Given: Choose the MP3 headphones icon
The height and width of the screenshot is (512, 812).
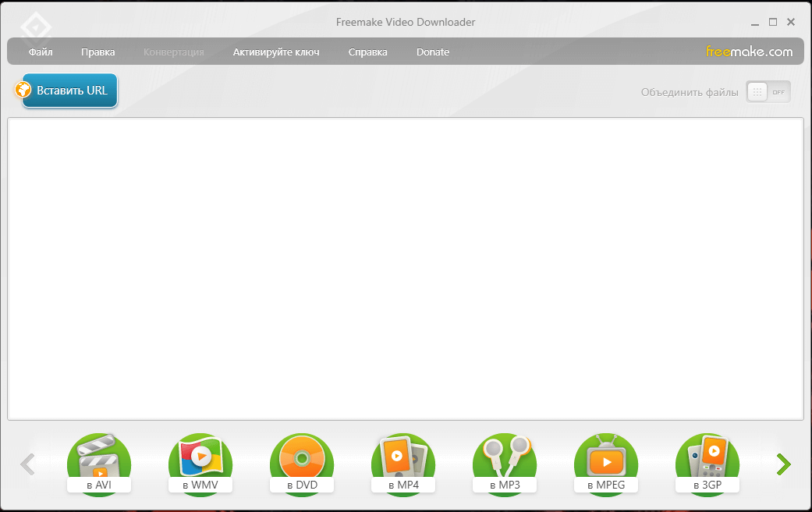Looking at the screenshot, I should (x=505, y=465).
